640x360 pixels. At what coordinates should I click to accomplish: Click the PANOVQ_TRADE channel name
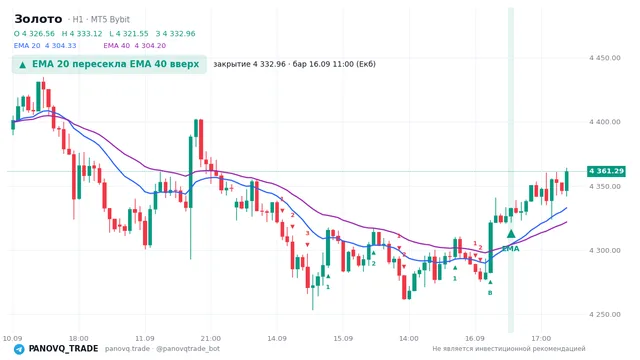(63, 349)
